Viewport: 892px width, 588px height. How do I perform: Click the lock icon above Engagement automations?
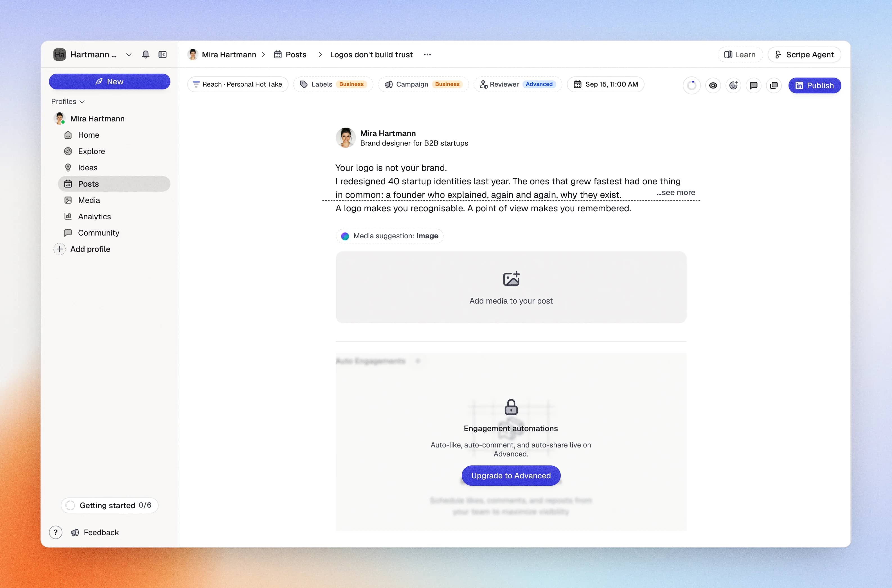(511, 407)
